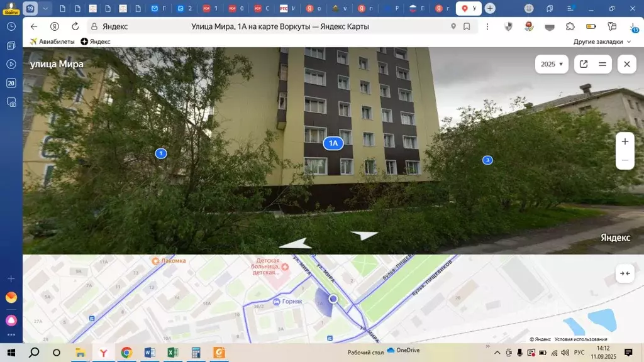Zoom in the street panorama
Viewport: 644px width, 362px height.
point(625,141)
